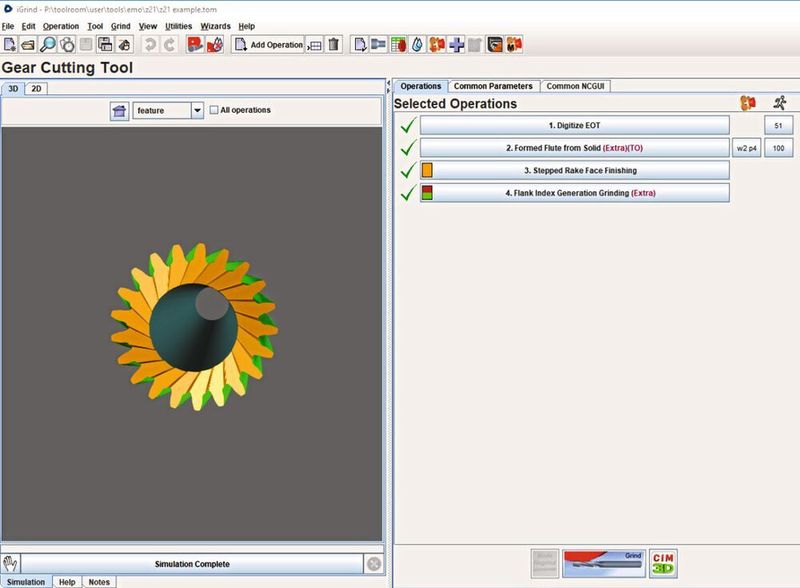Screen dimensions: 800x588
Task: Open the Wizards menu
Action: (x=215, y=26)
